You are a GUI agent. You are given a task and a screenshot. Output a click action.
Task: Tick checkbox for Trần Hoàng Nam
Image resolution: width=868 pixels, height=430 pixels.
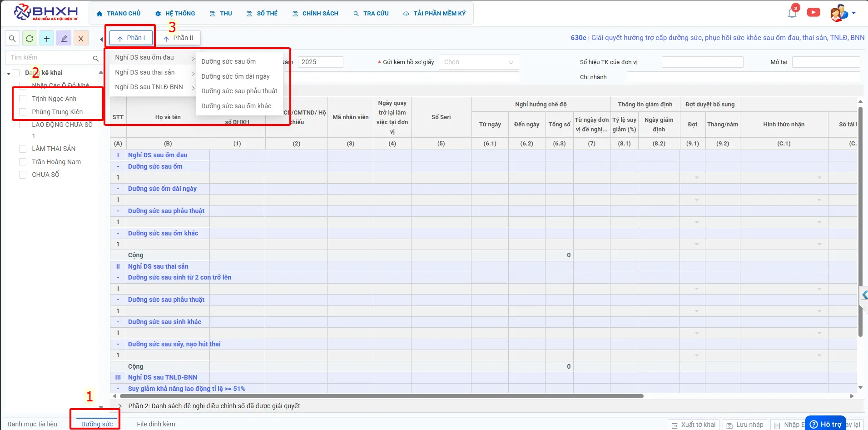click(x=23, y=162)
